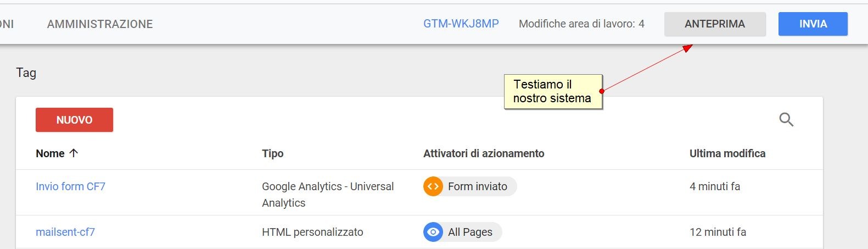The height and width of the screenshot is (249, 868).
Task: Click the Tipo column header
Action: click(272, 153)
